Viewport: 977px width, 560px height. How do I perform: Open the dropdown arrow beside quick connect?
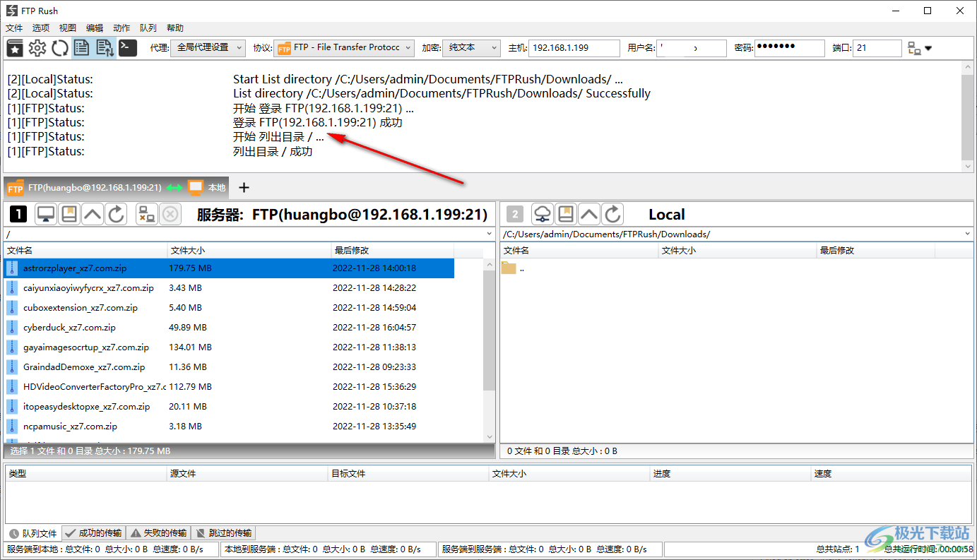click(928, 48)
